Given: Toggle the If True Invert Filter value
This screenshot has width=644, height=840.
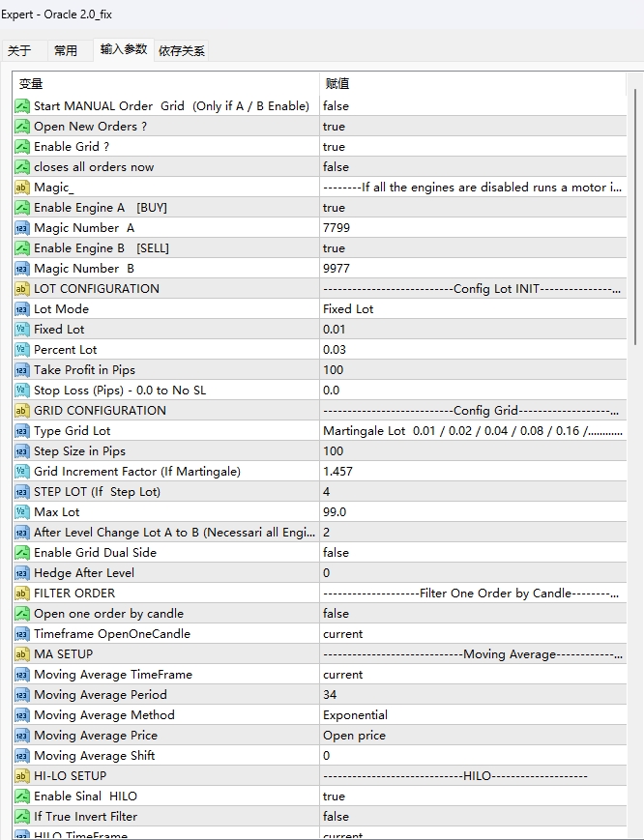Looking at the screenshot, I should [473, 817].
